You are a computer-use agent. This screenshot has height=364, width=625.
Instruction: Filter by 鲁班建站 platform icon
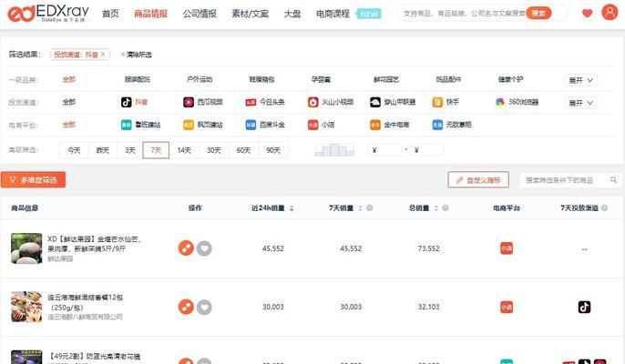(127, 125)
